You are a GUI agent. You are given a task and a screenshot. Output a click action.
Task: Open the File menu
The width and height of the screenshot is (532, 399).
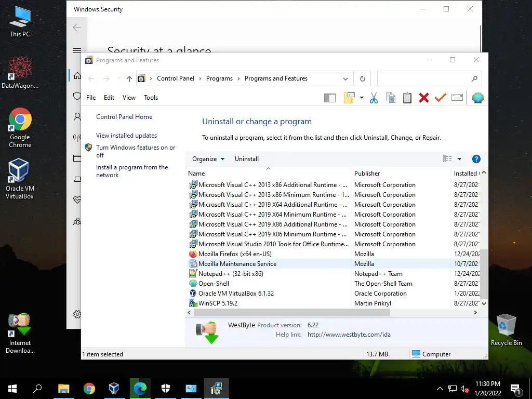[91, 98]
